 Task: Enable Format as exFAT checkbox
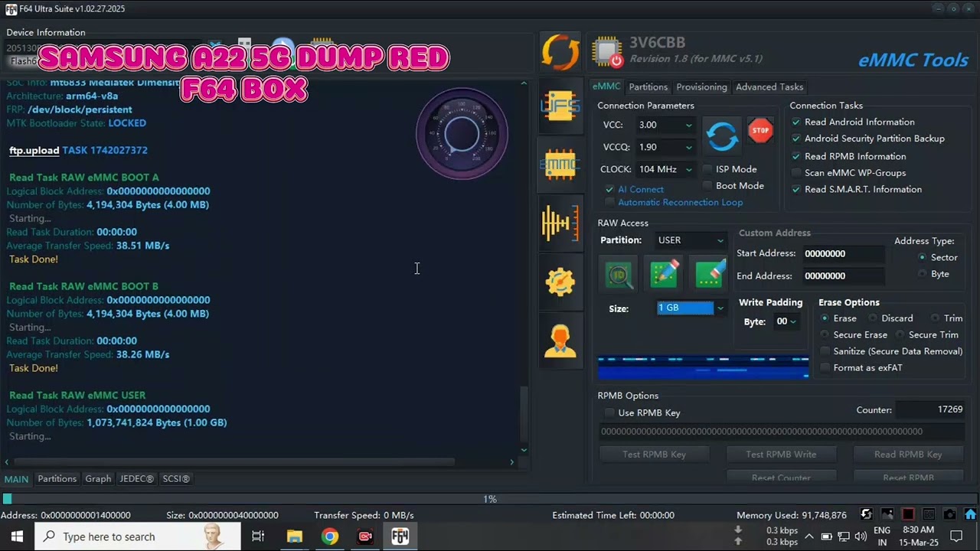(x=825, y=368)
